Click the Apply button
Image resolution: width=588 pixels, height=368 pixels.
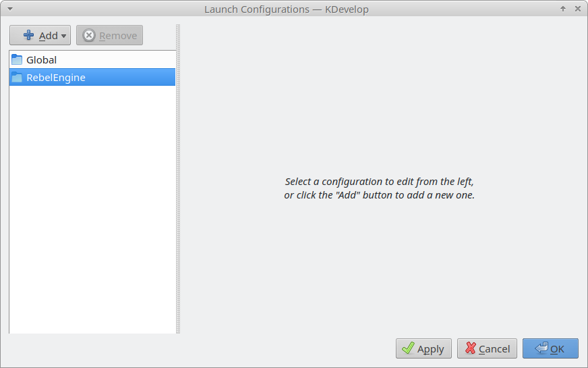423,348
